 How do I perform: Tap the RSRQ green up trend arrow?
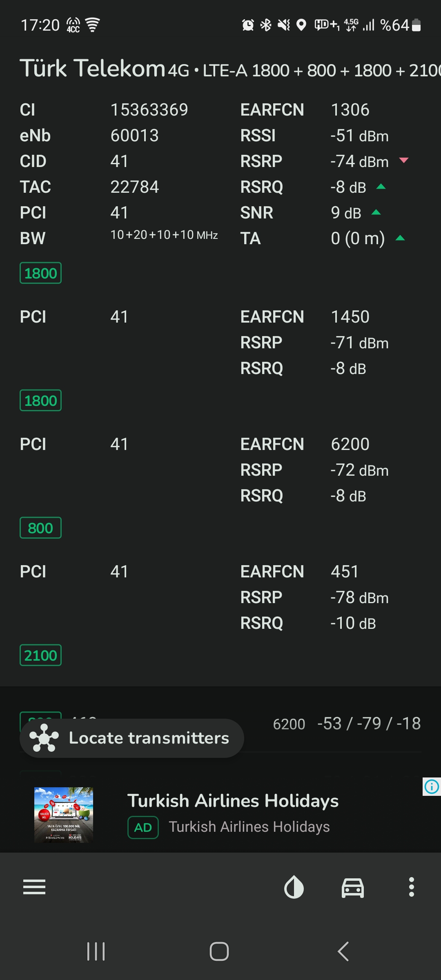tap(381, 187)
